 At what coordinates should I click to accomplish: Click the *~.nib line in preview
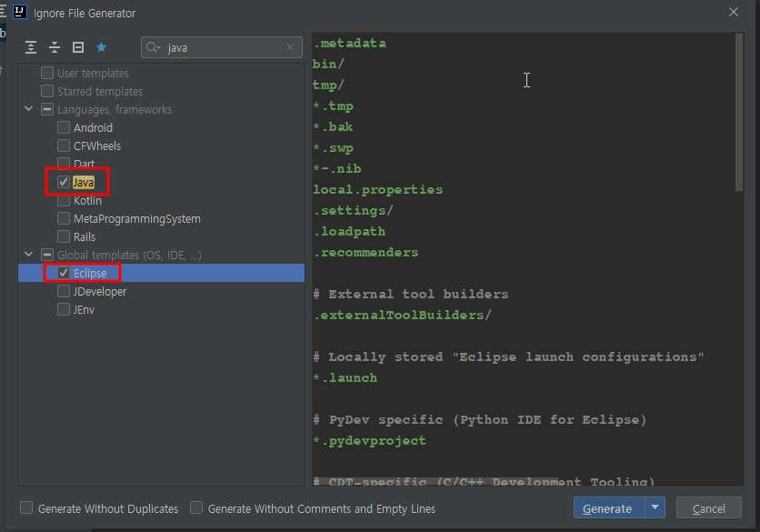337,169
